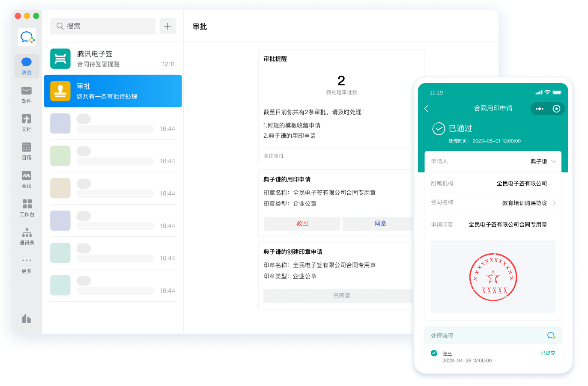Click the 已提交 status link on phone
The image size is (588, 386).
(x=548, y=353)
